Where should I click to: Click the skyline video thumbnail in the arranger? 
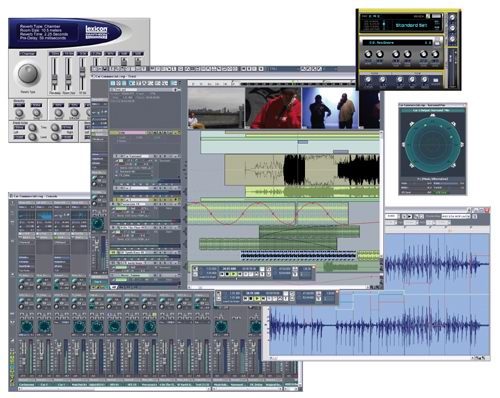coord(216,108)
